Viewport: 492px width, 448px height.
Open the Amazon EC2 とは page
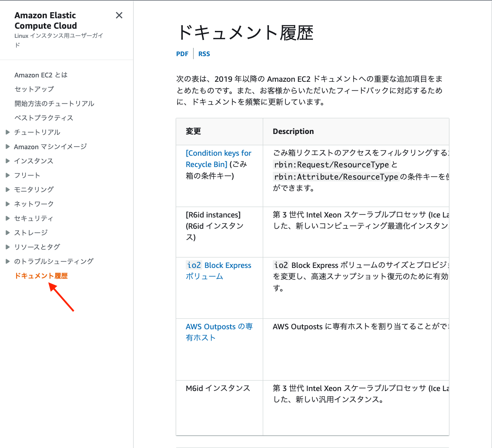[x=41, y=75]
